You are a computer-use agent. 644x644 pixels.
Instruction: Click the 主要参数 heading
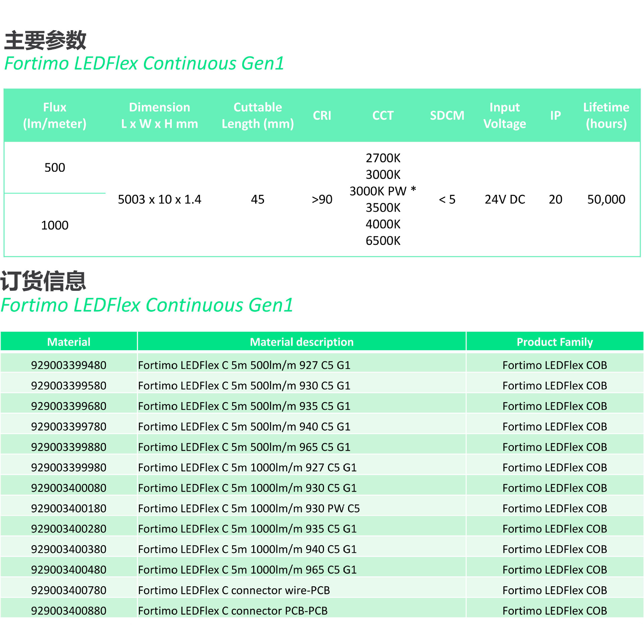(x=45, y=40)
